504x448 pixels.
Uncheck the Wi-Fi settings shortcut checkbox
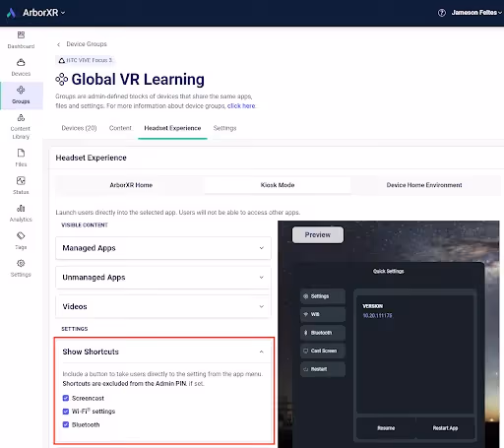tap(66, 412)
